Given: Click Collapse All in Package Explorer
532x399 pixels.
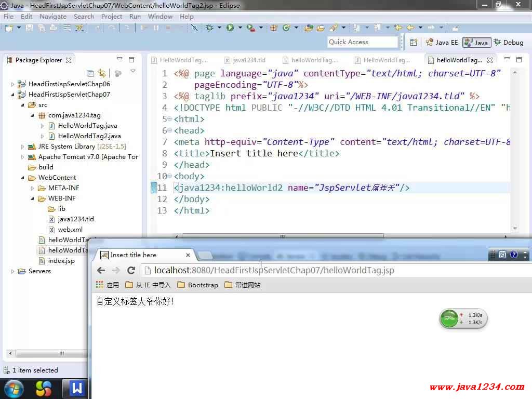Looking at the screenshot, I should [90, 73].
